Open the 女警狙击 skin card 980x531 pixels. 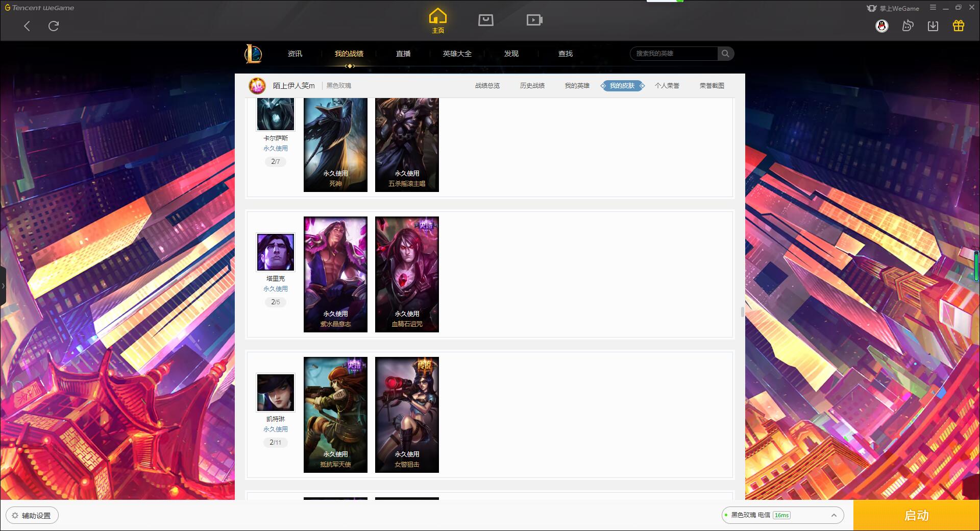(407, 415)
